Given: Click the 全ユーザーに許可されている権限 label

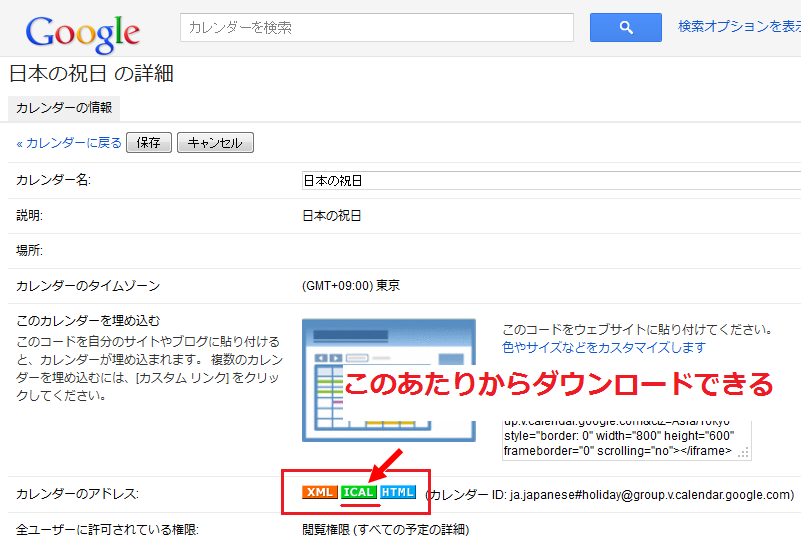Looking at the screenshot, I should (x=107, y=530).
